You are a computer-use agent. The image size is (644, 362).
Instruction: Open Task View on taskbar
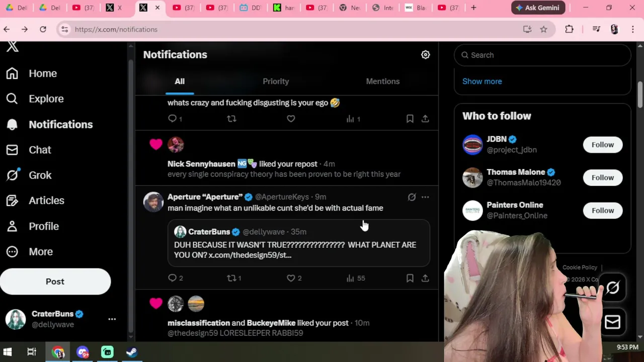(32, 352)
